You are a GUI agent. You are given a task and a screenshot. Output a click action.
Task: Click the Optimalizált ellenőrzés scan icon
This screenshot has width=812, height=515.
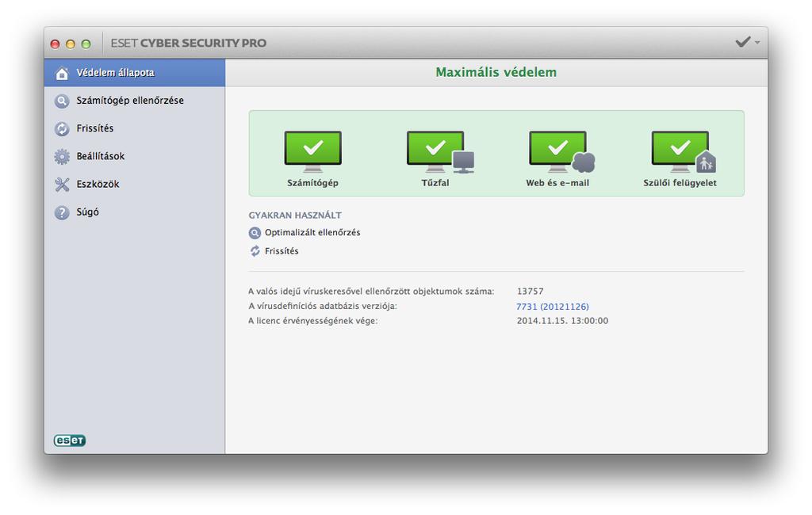(x=255, y=233)
